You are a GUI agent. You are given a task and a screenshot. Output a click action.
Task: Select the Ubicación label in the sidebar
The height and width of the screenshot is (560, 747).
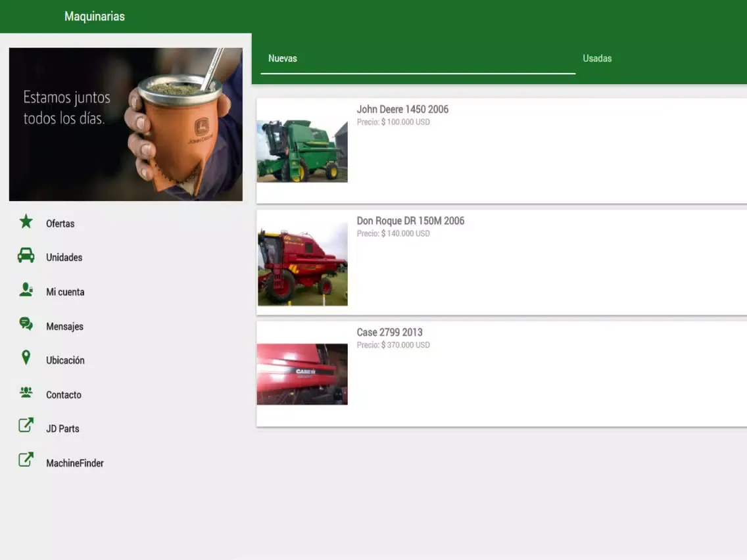coord(65,360)
